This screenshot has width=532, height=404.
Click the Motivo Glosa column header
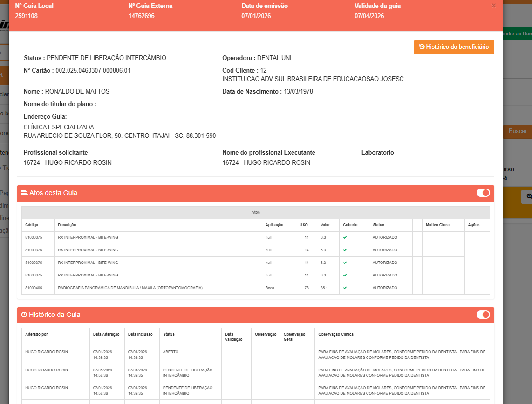coord(437,225)
